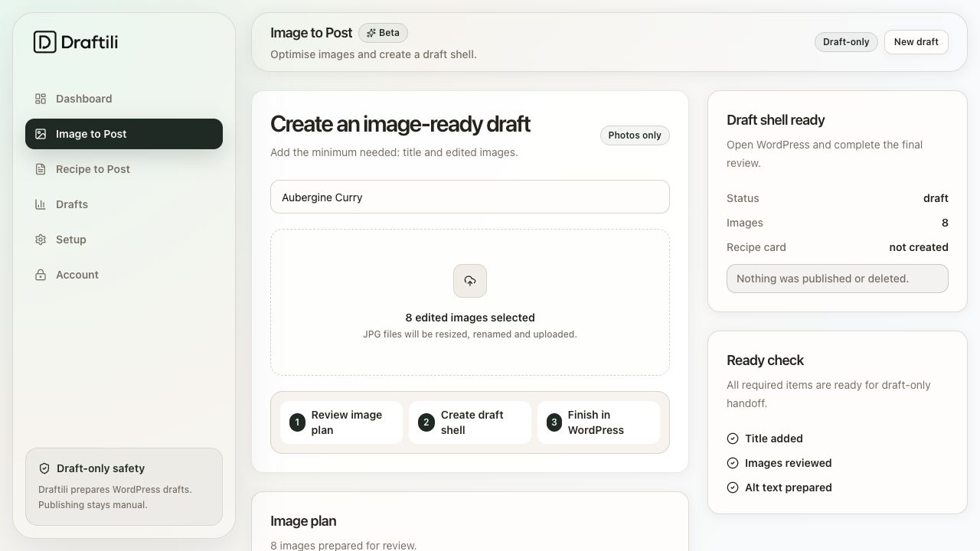The image size is (980, 551).
Task: Click the Draftili brand name
Action: (x=90, y=42)
